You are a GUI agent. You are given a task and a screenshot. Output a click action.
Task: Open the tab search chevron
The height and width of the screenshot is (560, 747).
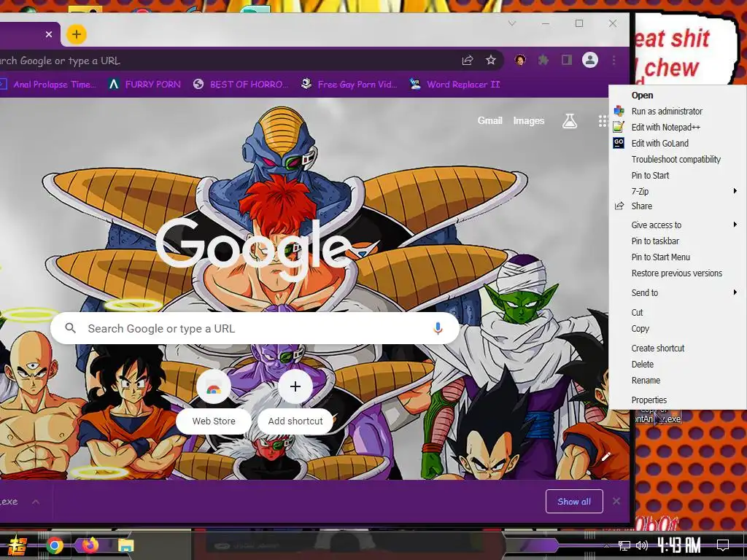[512, 23]
